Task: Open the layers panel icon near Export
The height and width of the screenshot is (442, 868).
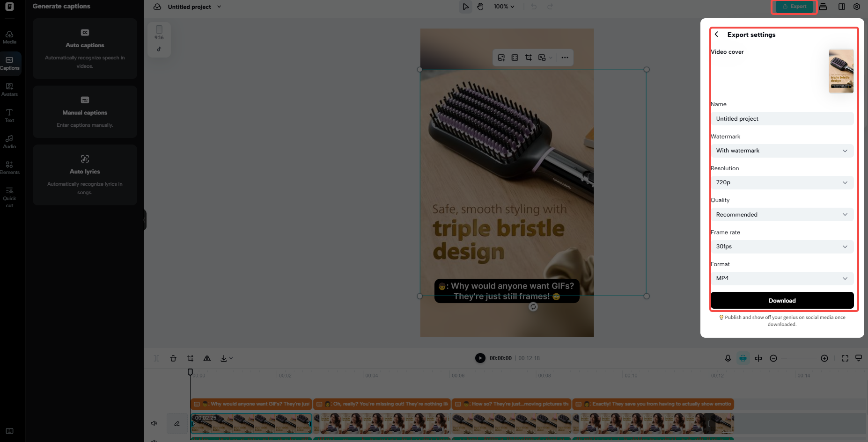Action: click(x=823, y=7)
